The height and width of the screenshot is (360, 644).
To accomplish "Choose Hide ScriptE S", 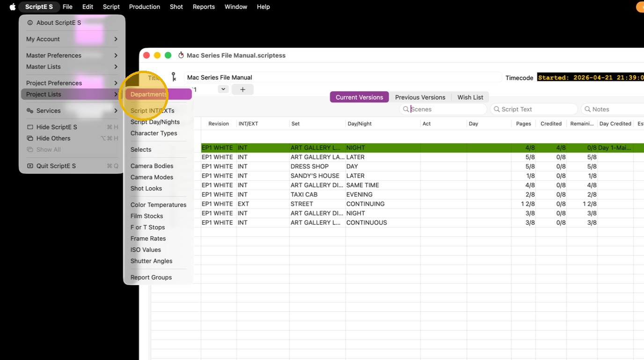I will [72, 127].
